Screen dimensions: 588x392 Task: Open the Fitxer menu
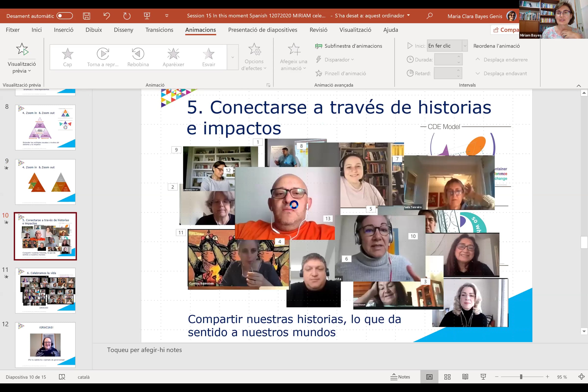12,30
